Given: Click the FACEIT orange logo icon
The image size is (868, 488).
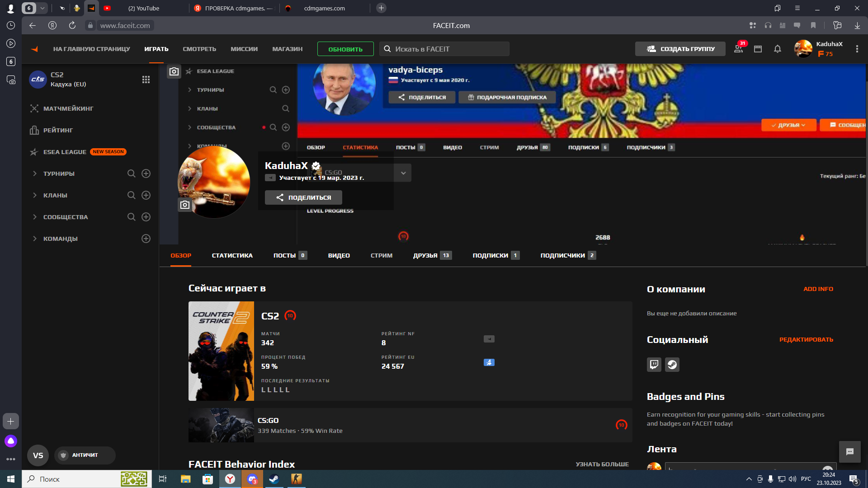Looking at the screenshot, I should [34, 49].
